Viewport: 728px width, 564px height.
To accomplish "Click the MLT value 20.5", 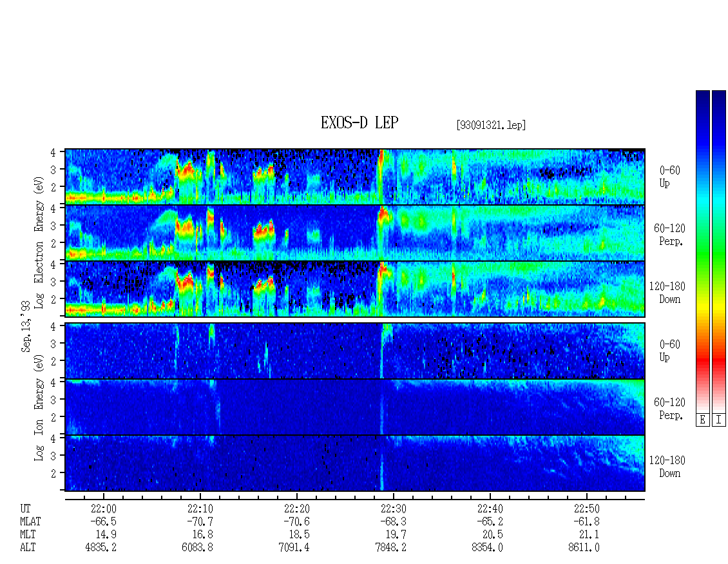I will [x=492, y=535].
